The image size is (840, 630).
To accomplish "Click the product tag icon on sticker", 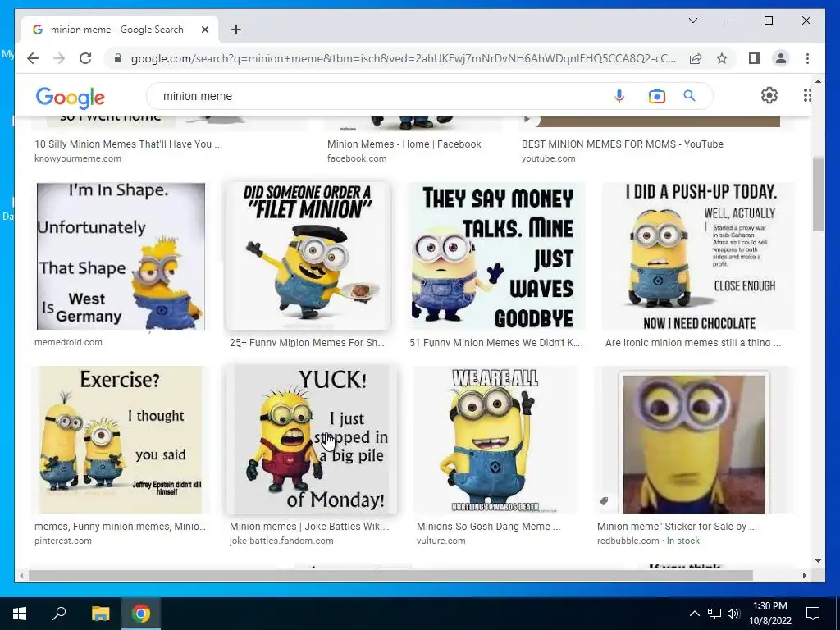I will [604, 501].
